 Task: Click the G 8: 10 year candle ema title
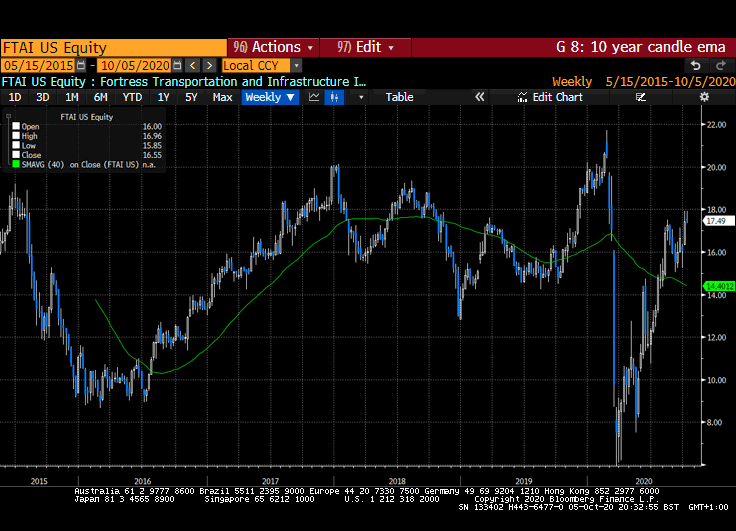(x=641, y=47)
